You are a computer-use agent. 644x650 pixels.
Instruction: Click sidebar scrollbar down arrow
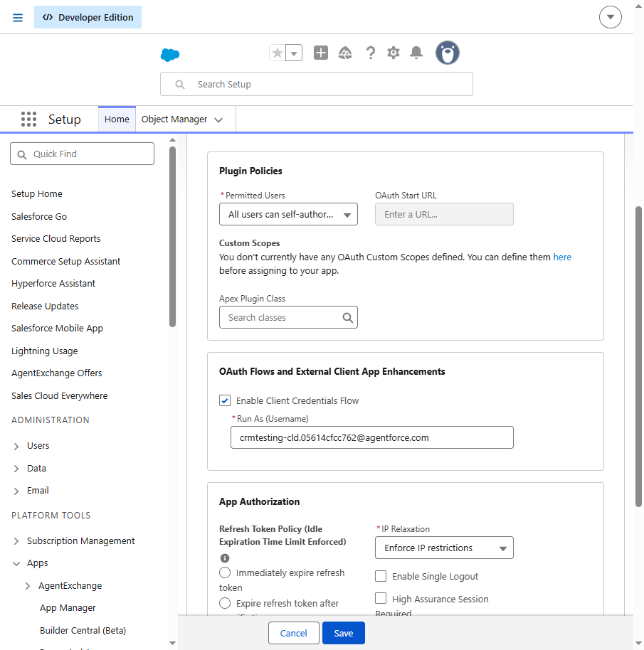point(172,644)
